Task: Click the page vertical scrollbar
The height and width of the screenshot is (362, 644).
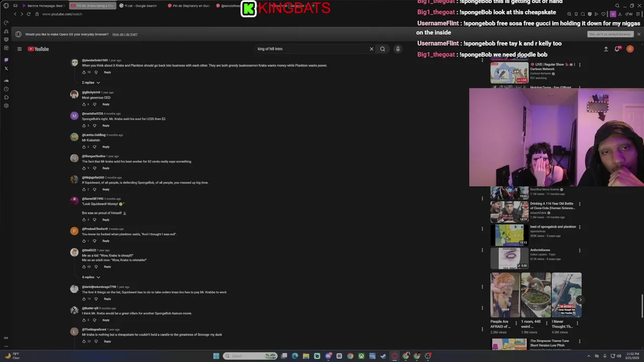Action: coord(641,305)
